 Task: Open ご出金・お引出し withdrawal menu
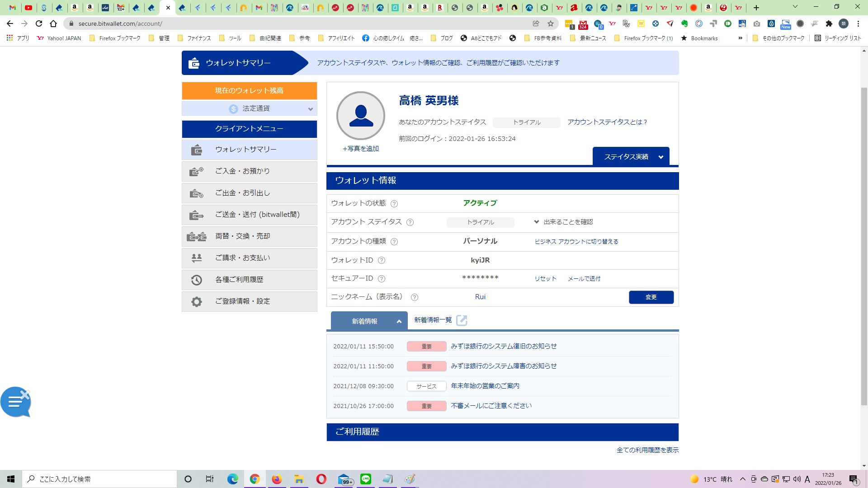249,193
